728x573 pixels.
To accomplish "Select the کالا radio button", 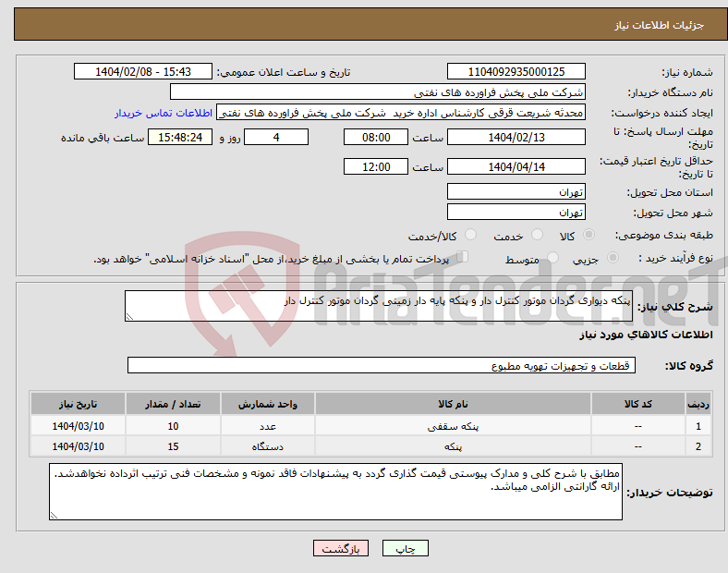I will (x=588, y=235).
